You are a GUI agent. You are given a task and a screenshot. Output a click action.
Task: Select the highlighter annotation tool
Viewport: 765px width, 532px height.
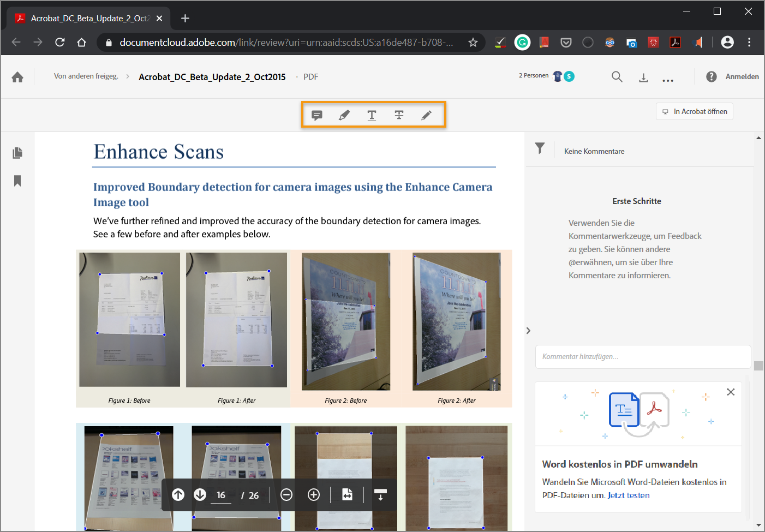coord(344,115)
